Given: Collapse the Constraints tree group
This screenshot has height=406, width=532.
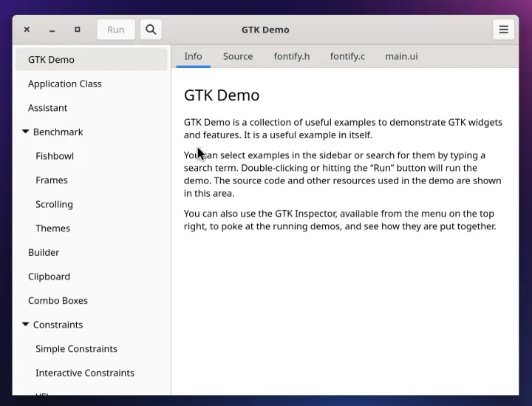Looking at the screenshot, I should coord(25,324).
